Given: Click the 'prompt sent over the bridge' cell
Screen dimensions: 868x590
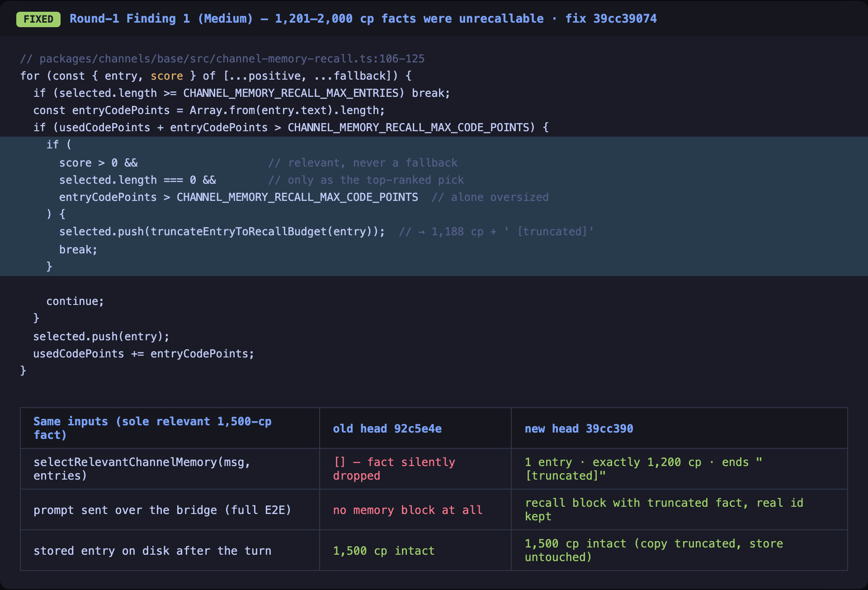Looking at the screenshot, I should coord(170,509).
